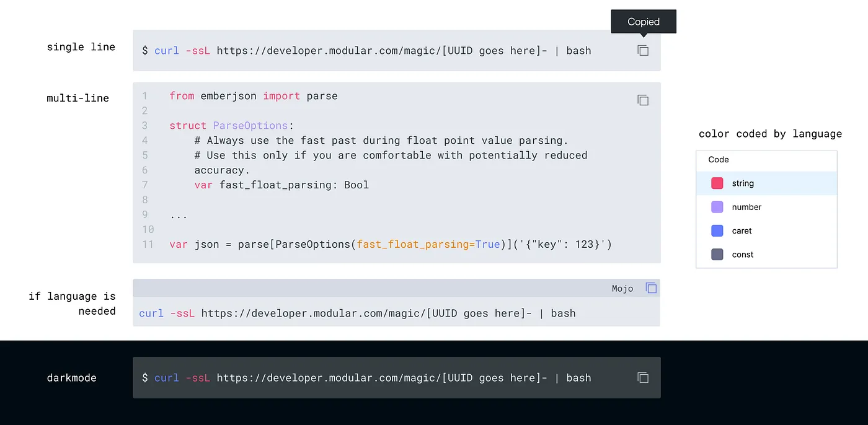Click line number 11 in code block
This screenshot has width=868, height=425.
pos(148,244)
